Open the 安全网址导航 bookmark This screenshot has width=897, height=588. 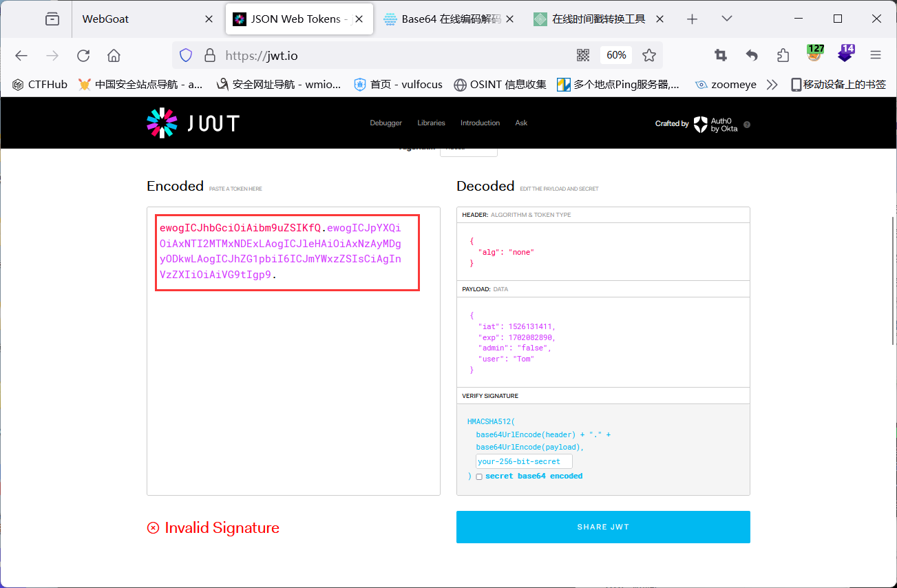click(278, 85)
